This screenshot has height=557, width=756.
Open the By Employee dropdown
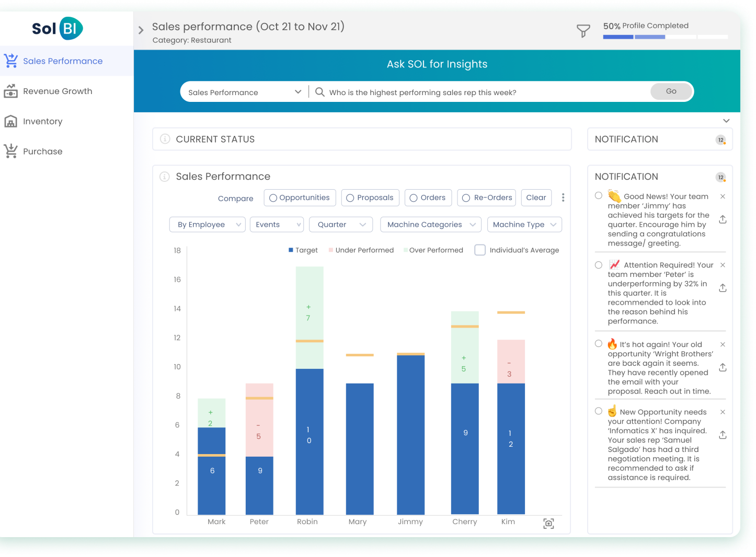207,225
